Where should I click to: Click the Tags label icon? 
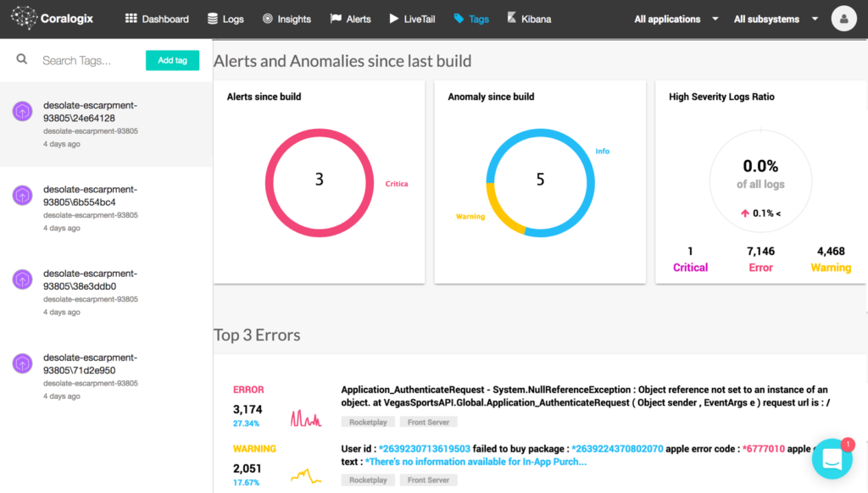coord(459,19)
